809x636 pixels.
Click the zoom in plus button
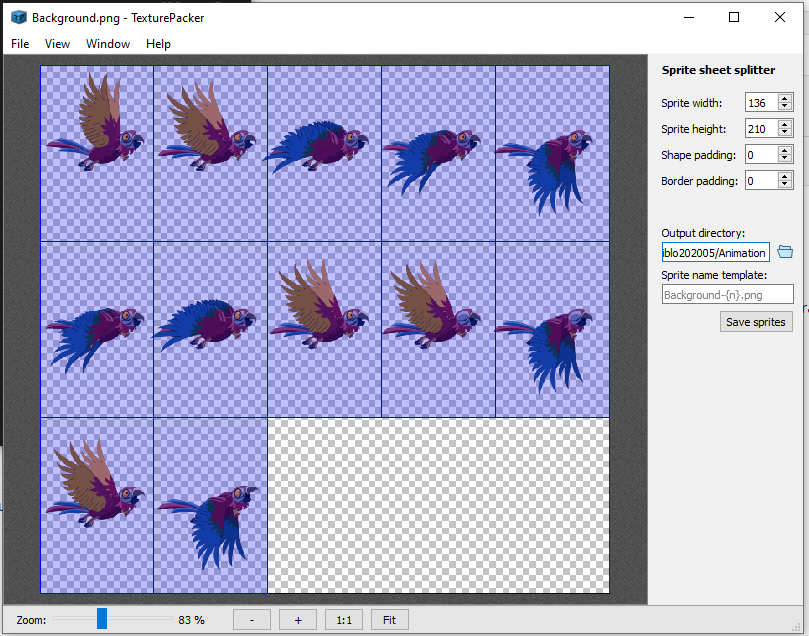point(298,619)
